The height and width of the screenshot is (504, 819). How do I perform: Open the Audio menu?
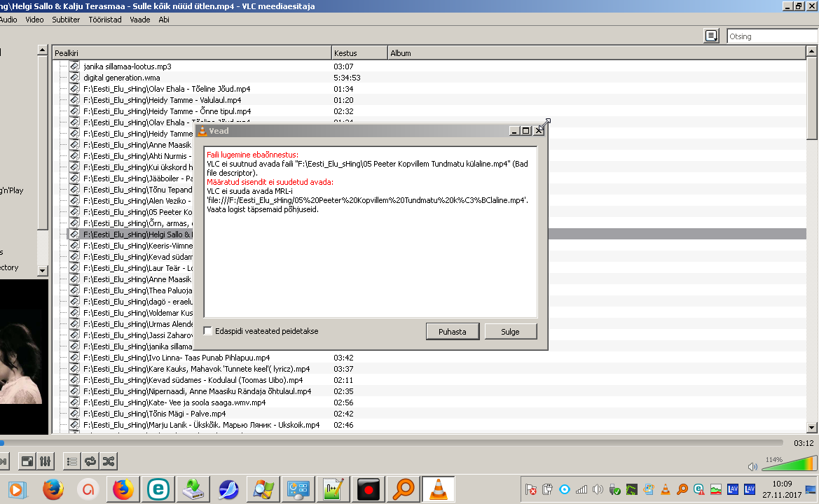click(x=8, y=20)
